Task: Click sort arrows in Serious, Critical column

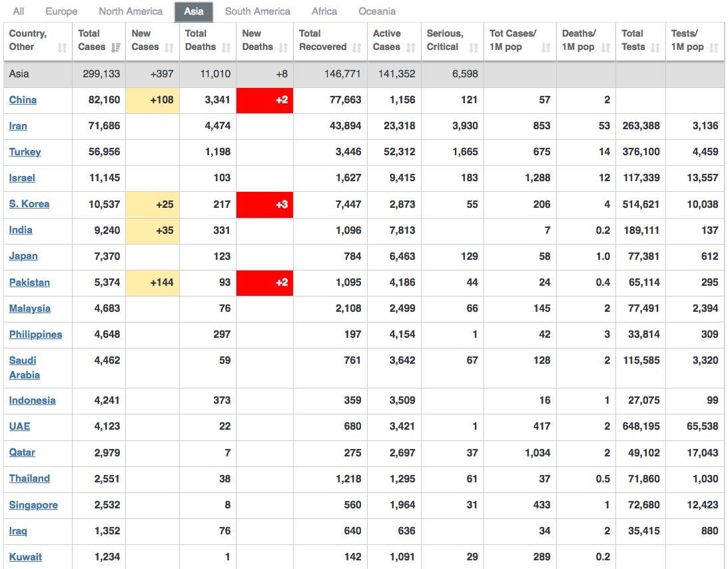Action: pyautogui.click(x=474, y=47)
